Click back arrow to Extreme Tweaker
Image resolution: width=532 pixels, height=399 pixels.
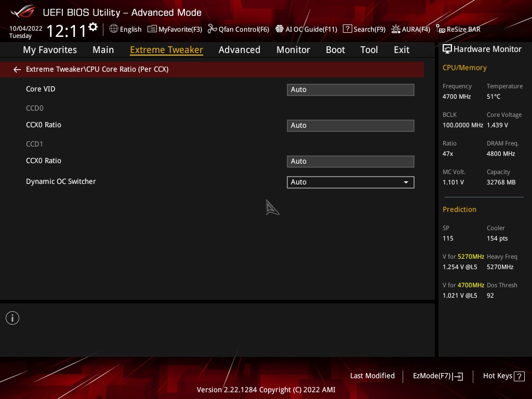[x=17, y=69]
